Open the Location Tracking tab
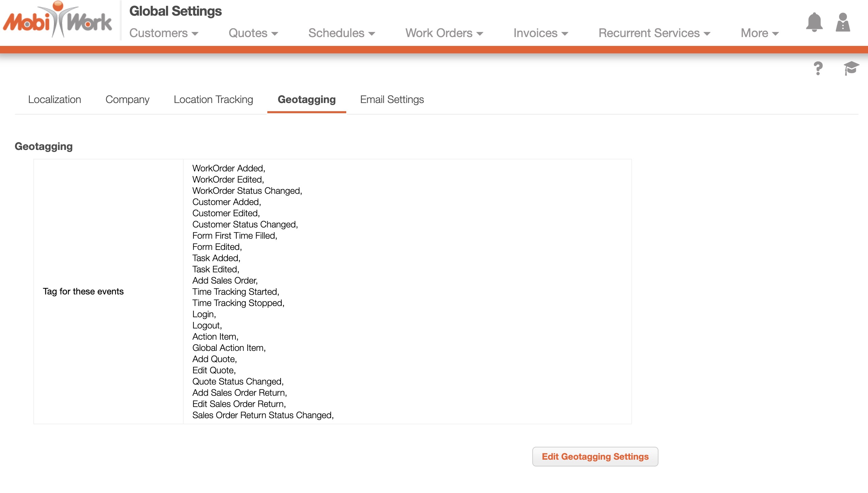Image resolution: width=868 pixels, height=493 pixels. coord(213,99)
